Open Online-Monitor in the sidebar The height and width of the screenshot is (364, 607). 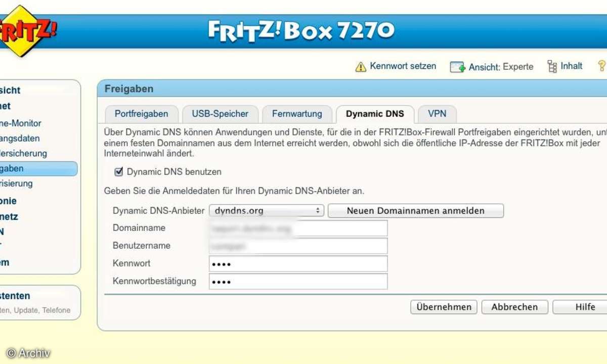tap(21, 123)
